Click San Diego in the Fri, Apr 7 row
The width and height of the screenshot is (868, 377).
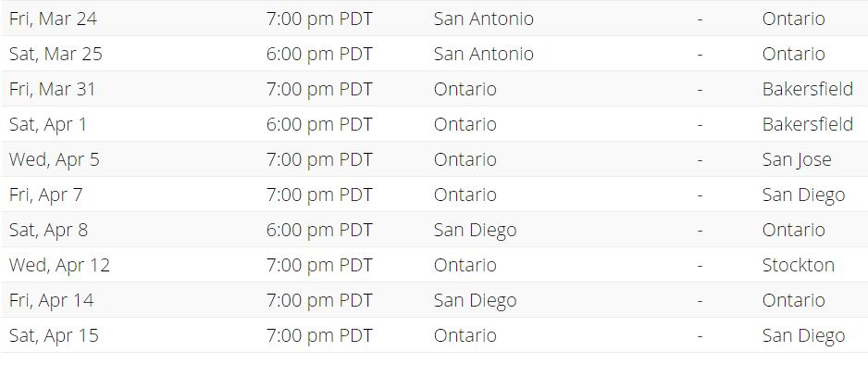(803, 195)
